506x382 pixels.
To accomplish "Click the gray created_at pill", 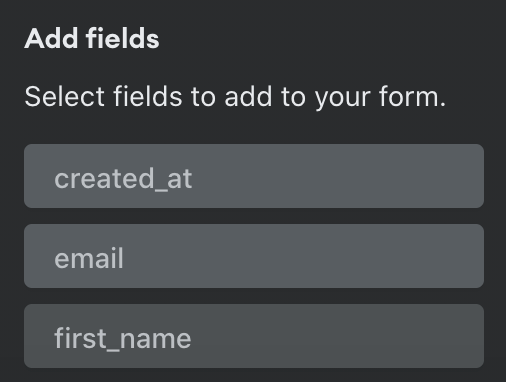I will [254, 176].
